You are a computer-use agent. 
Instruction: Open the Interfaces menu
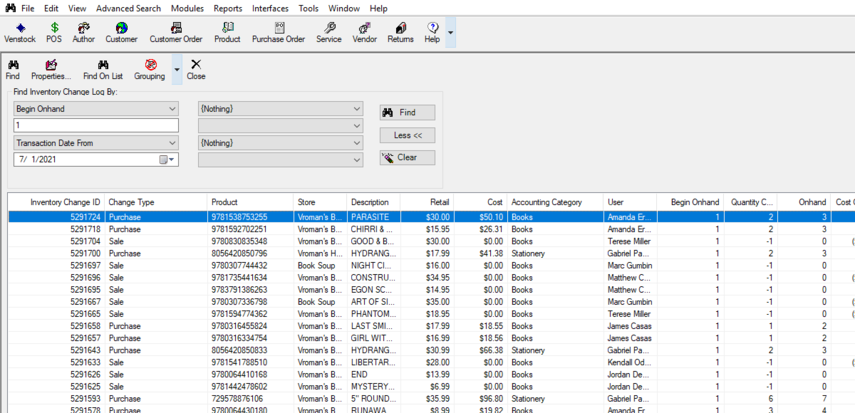(x=270, y=8)
